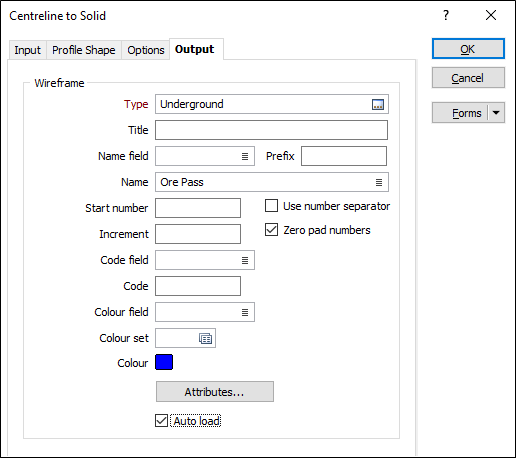The image size is (516, 458).
Task: Open the Type browse ellipsis icon
Action: pos(378,104)
